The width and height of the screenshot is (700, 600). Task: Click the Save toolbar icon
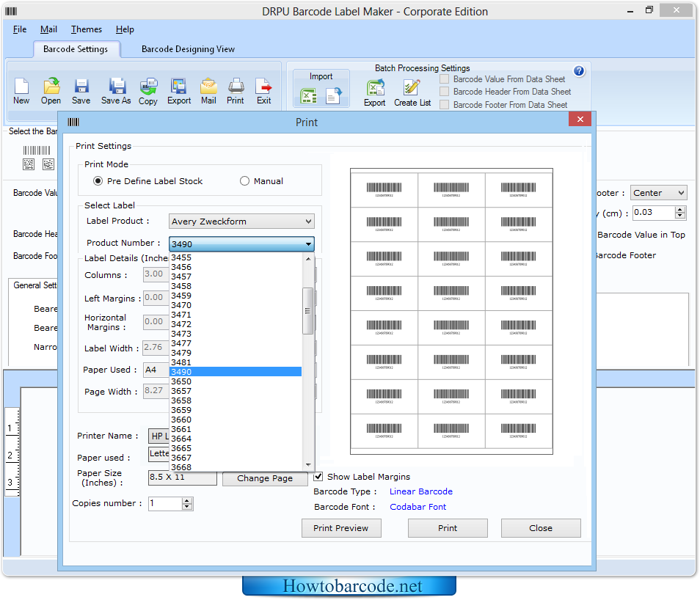coord(81,91)
